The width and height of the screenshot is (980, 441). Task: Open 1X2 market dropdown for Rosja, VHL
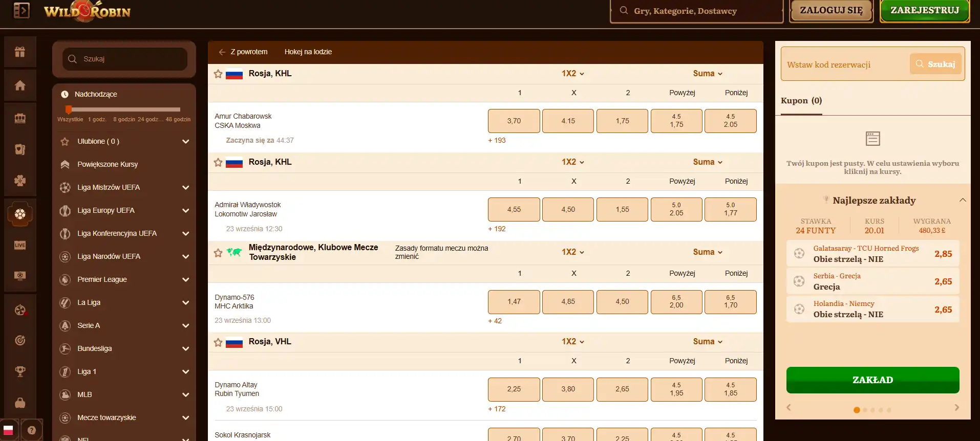click(573, 341)
